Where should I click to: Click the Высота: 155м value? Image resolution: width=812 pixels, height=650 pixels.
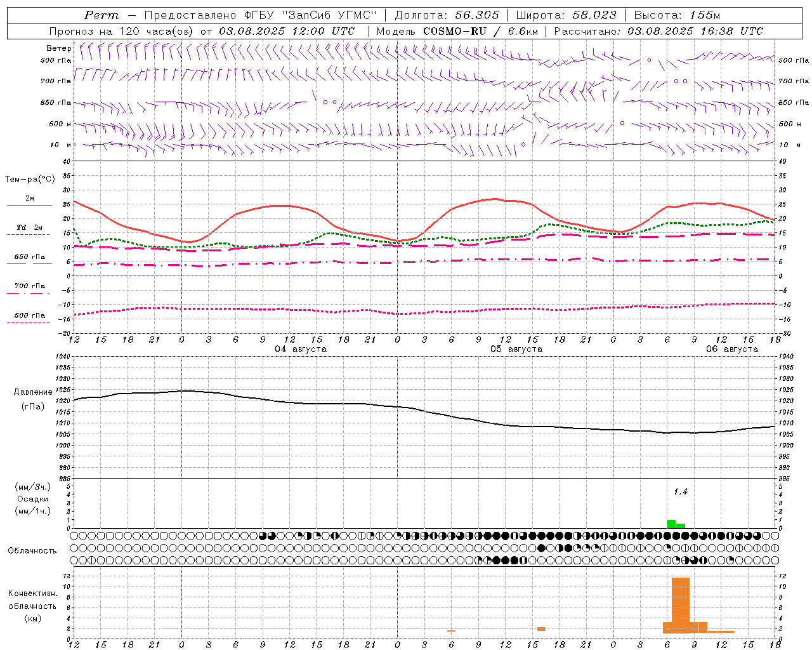678,15
